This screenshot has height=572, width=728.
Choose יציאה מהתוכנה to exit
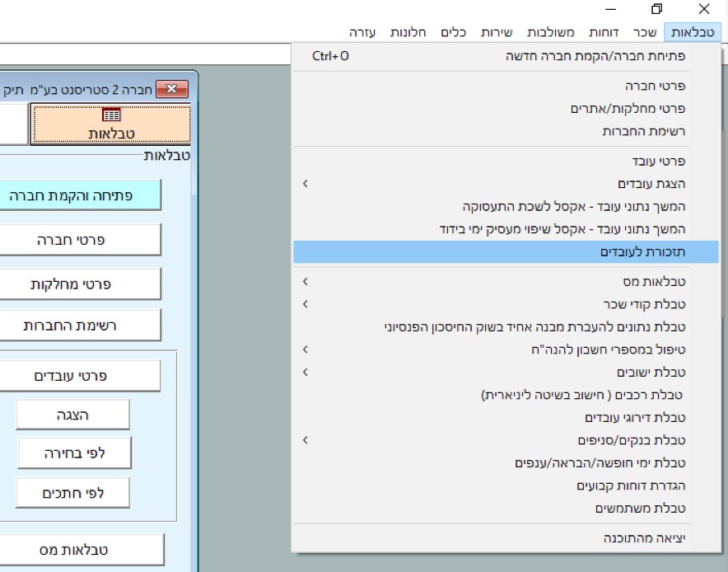[x=506, y=538]
